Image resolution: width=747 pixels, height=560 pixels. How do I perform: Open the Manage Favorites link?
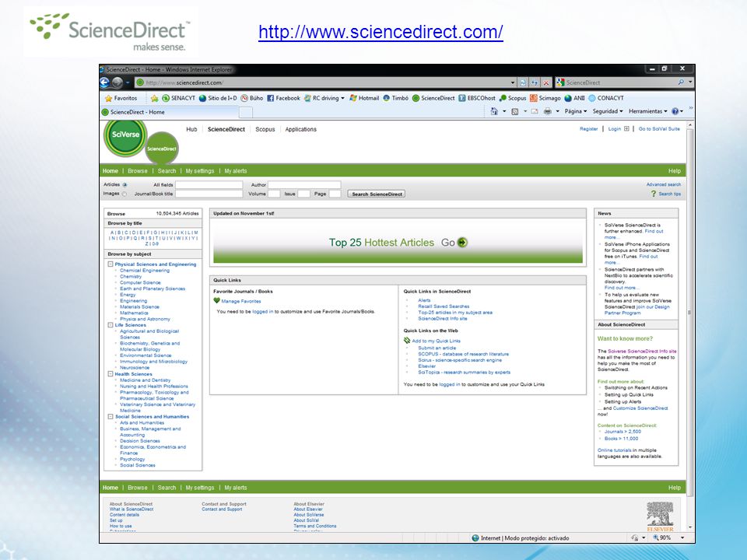pos(240,301)
